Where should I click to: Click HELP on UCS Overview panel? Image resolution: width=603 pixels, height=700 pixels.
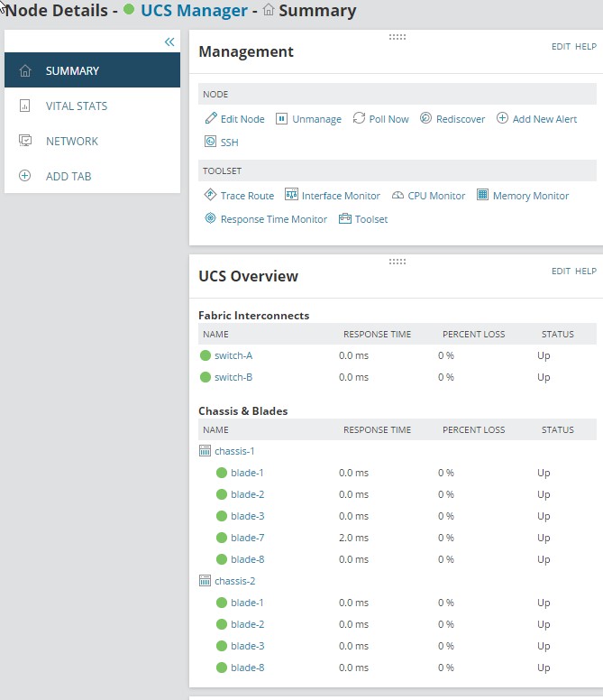(586, 271)
